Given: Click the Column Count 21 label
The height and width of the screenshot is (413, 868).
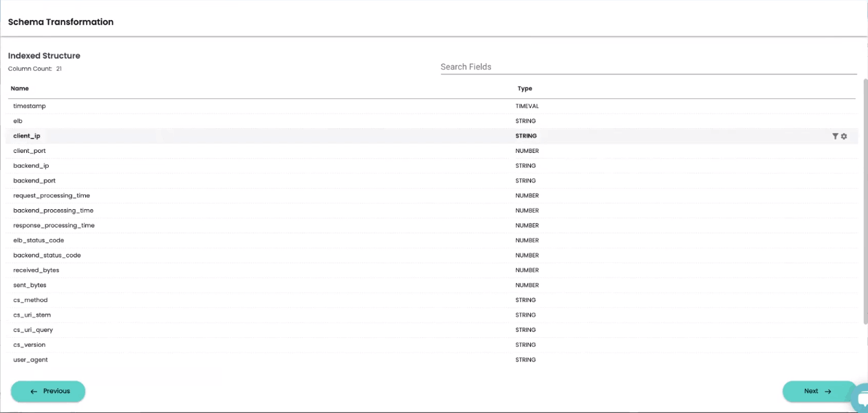Looking at the screenshot, I should pyautogui.click(x=35, y=69).
